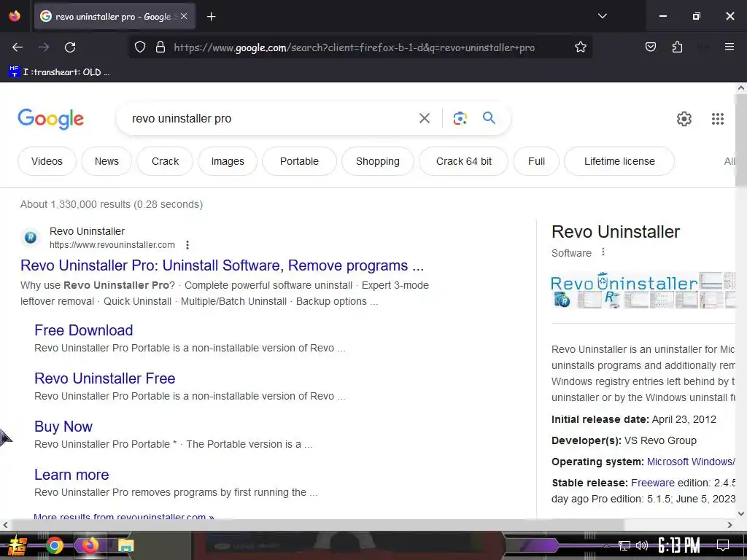This screenshot has height=560, width=747.
Task: Open the volume tray icon
Action: [x=641, y=545]
